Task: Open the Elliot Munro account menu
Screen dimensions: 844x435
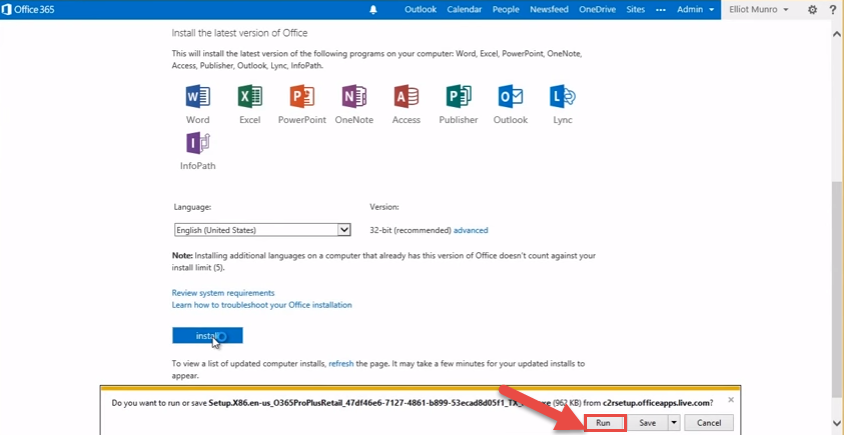Action: click(x=758, y=9)
